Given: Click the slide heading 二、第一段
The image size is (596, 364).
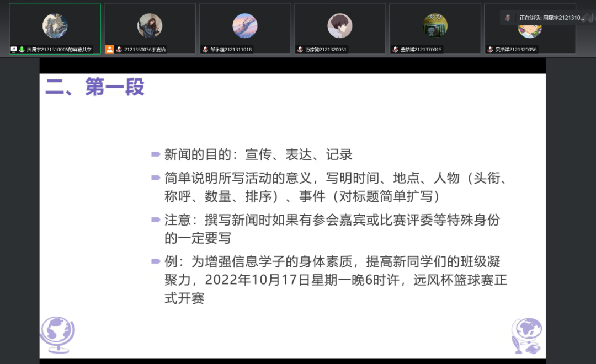Looking at the screenshot, I should [x=95, y=87].
